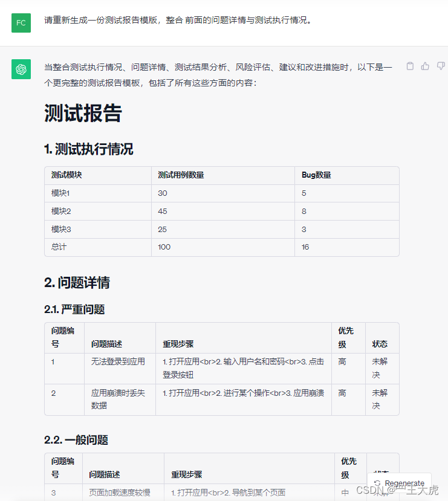The image size is (448, 501).
Task: Click reproduction steps for 无法登录到应用
Action: tap(243, 368)
